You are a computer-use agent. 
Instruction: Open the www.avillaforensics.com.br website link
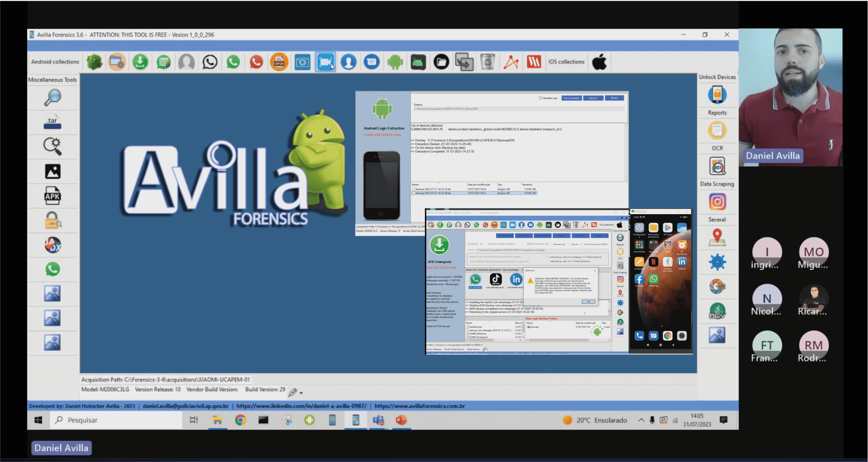420,406
